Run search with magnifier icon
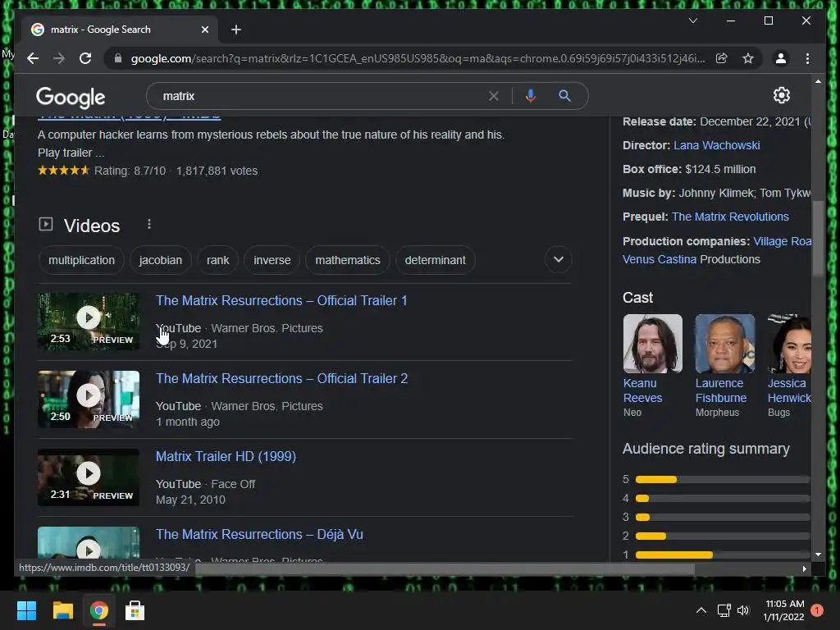 coord(564,96)
